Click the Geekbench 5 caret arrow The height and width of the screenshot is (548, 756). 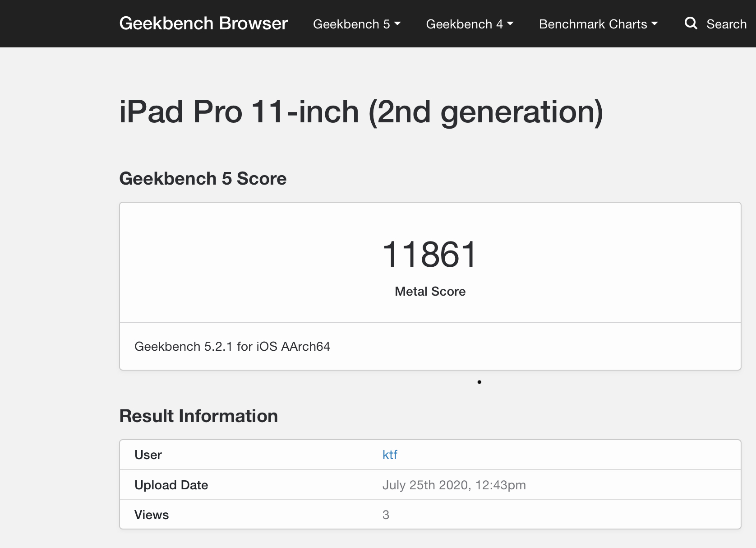click(397, 24)
